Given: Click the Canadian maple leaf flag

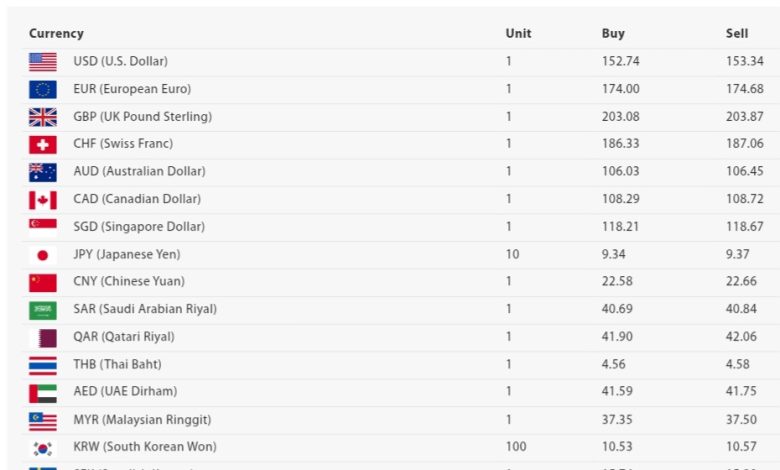Looking at the screenshot, I should tap(43, 200).
